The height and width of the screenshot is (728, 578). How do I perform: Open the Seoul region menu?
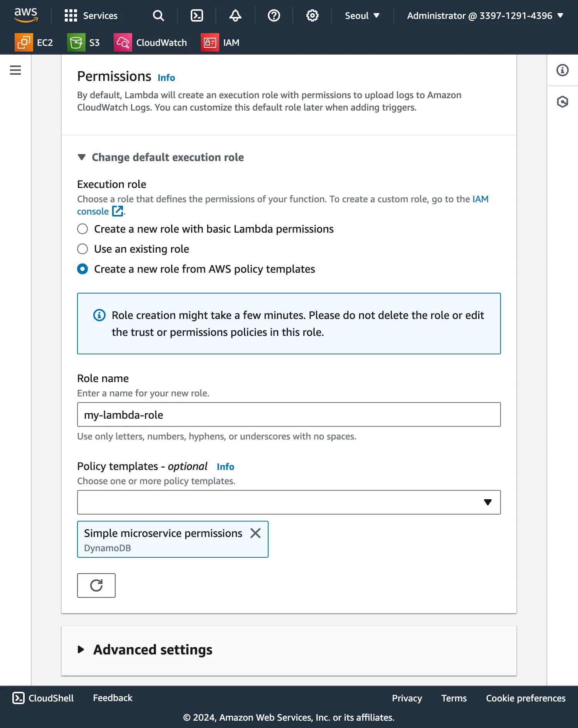(x=362, y=15)
